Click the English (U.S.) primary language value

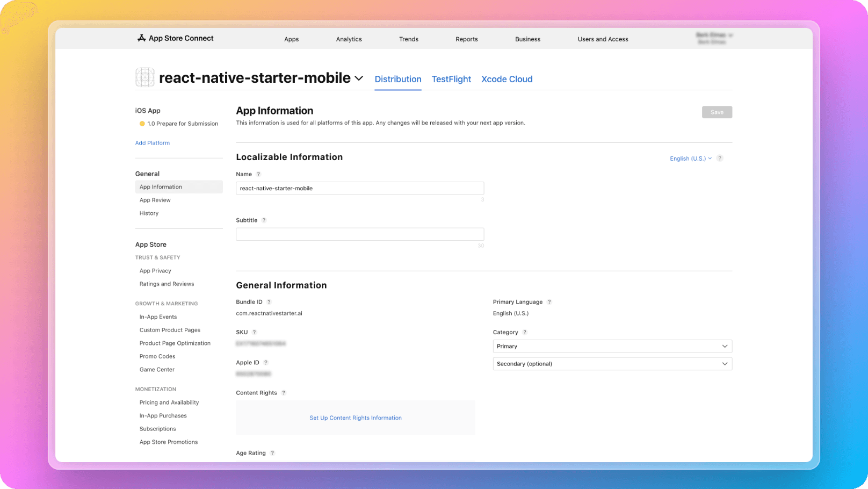click(511, 313)
